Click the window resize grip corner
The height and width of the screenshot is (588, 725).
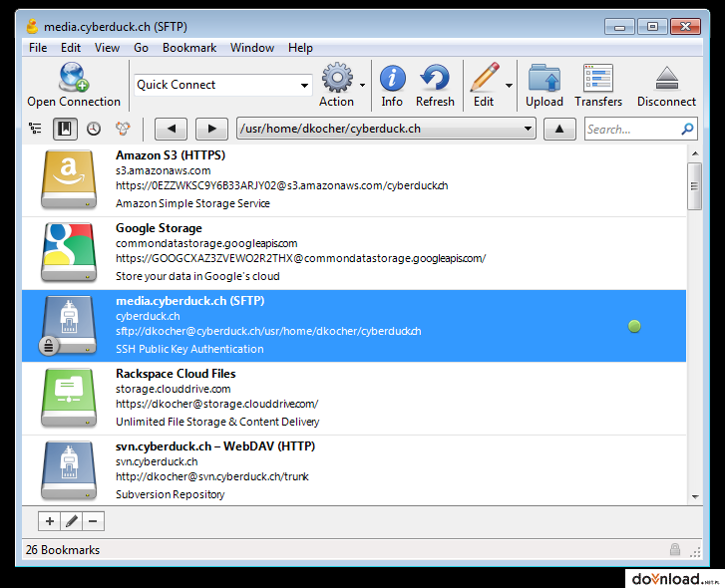click(695, 551)
